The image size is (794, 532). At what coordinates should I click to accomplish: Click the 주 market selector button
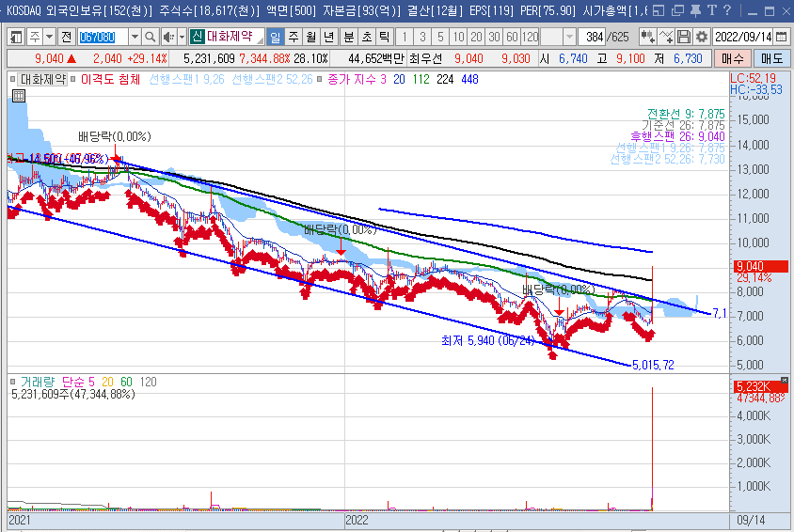pyautogui.click(x=35, y=37)
